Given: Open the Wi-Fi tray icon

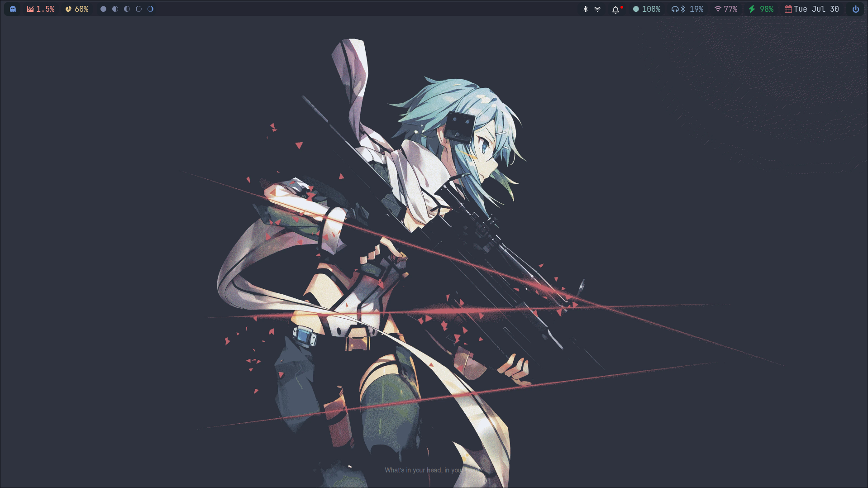Looking at the screenshot, I should coord(597,9).
